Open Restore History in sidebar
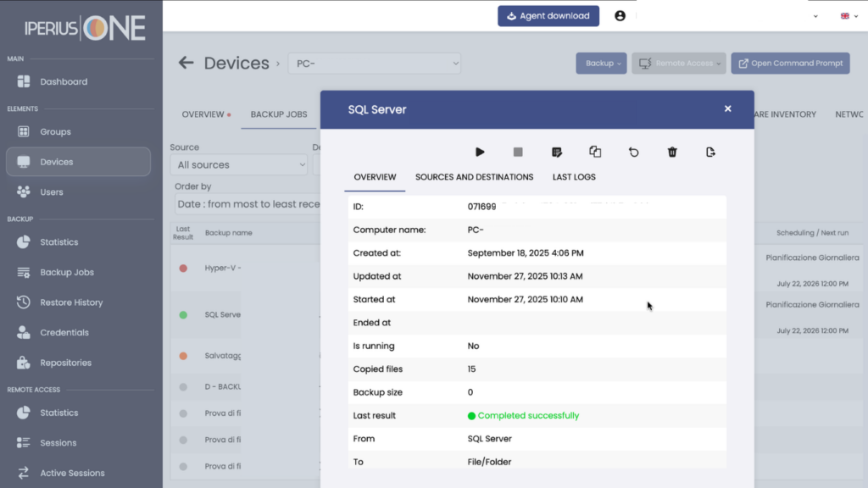This screenshot has height=488, width=868. (71, 302)
